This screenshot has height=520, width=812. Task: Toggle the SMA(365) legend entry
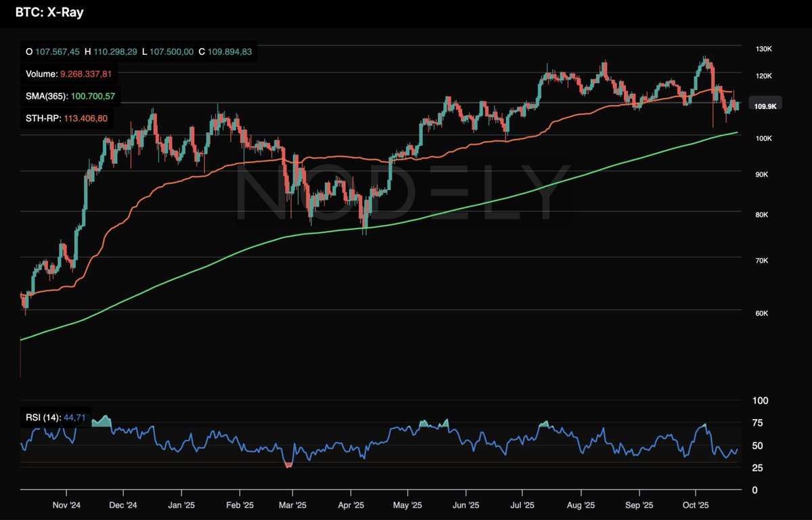click(x=71, y=97)
